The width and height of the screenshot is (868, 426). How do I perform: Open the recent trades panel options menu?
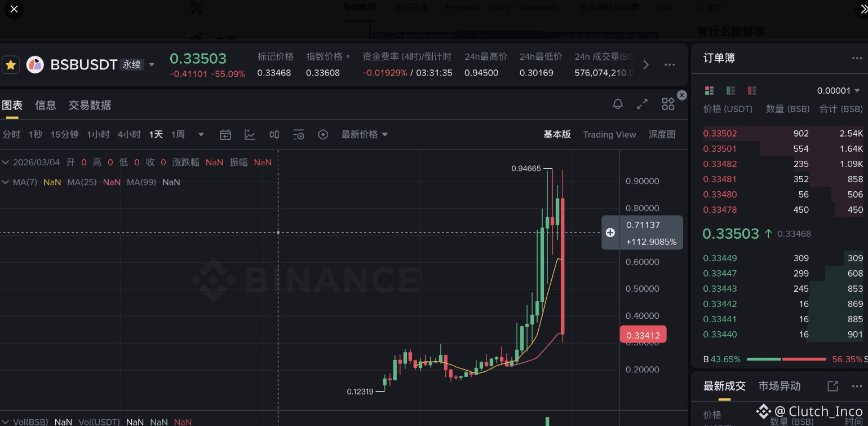[857, 387]
